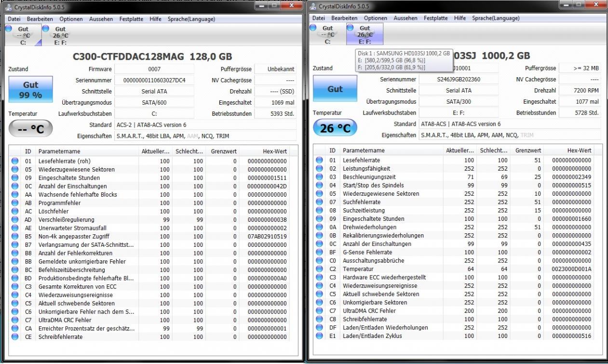Viewport: 608px width, 364px height.
Task: Click status icon of Verschleißregulierung row
Action: (x=15, y=220)
